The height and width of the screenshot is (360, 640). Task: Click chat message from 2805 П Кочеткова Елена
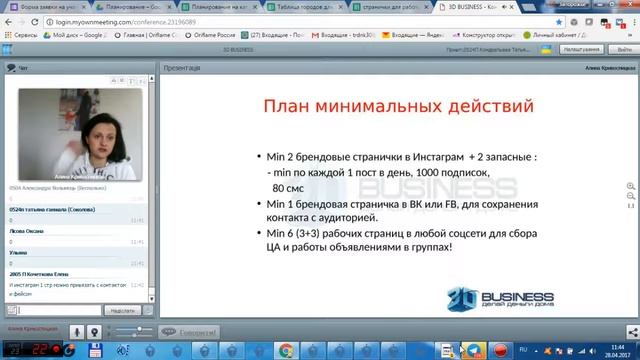(77, 284)
